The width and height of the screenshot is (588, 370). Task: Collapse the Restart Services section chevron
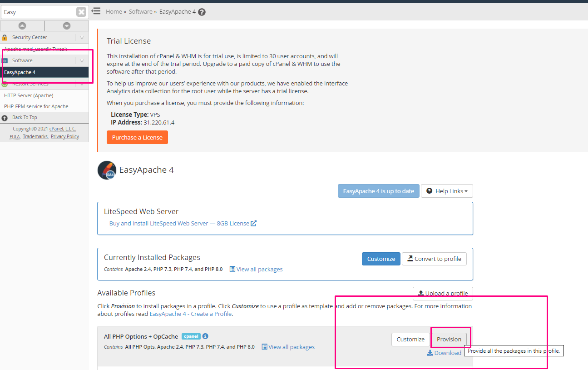(82, 84)
